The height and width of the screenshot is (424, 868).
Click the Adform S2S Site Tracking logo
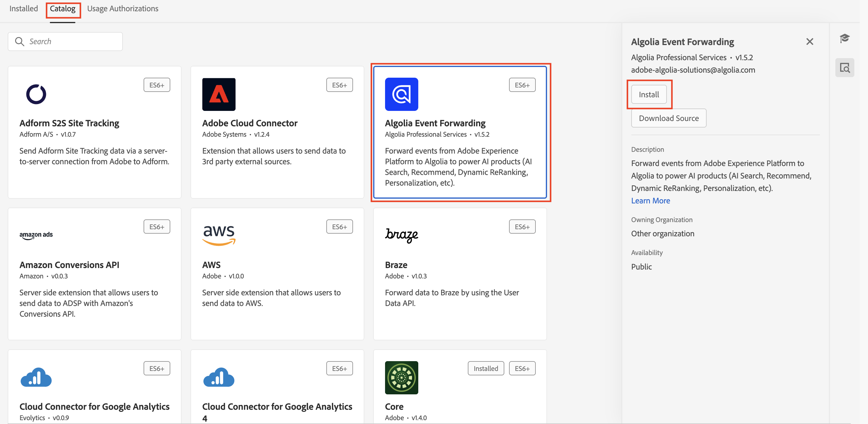(x=36, y=94)
